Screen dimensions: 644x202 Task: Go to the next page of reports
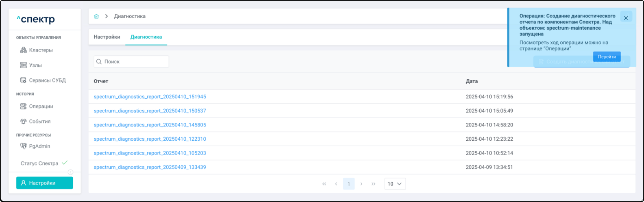[361, 184]
